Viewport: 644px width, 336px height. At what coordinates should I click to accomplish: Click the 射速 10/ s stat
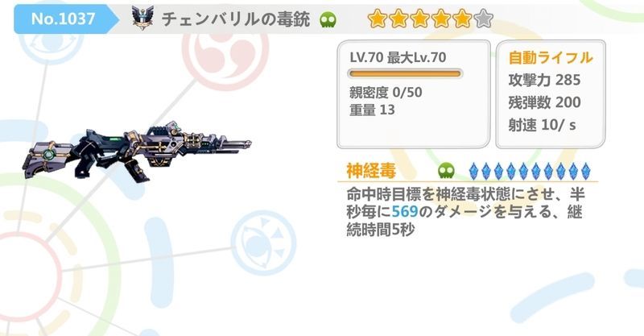click(542, 125)
